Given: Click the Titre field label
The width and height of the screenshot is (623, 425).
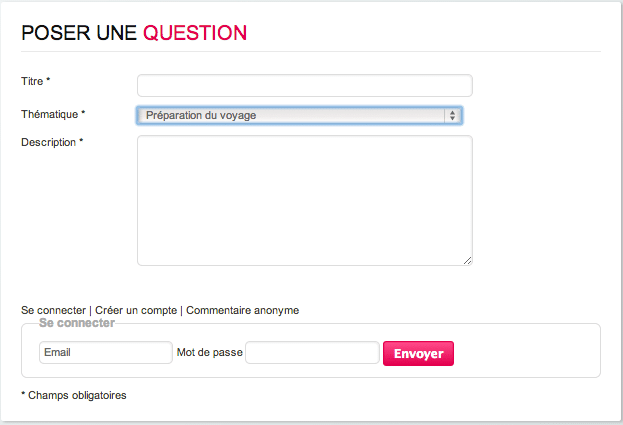Looking at the screenshot, I should coord(32,80).
